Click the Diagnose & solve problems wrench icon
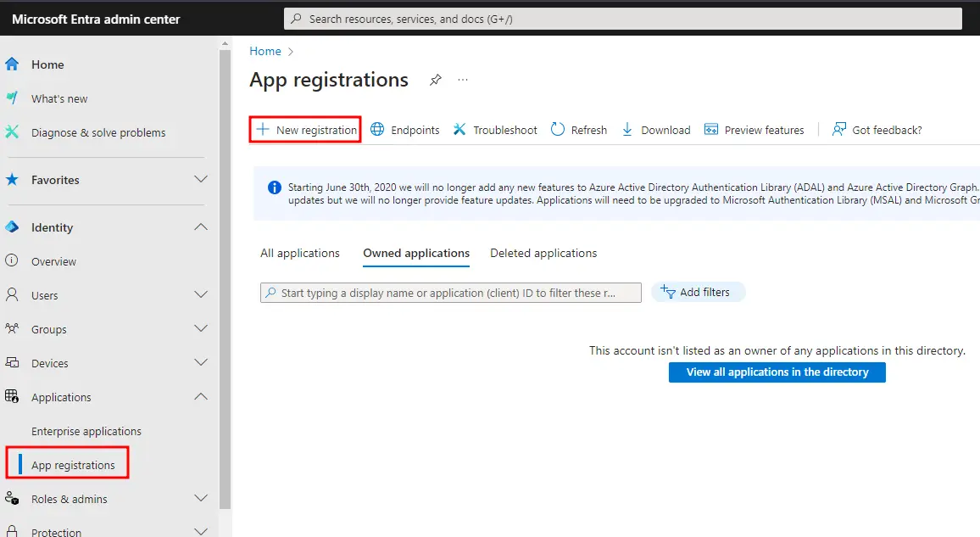Image resolution: width=980 pixels, height=537 pixels. tap(12, 131)
